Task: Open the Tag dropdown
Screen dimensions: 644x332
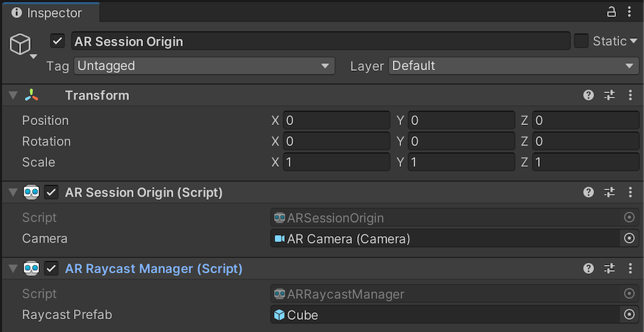Action: click(204, 66)
